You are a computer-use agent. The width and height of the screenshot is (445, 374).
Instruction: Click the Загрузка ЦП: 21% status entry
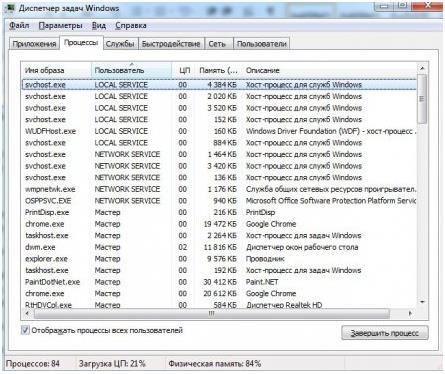tap(112, 363)
